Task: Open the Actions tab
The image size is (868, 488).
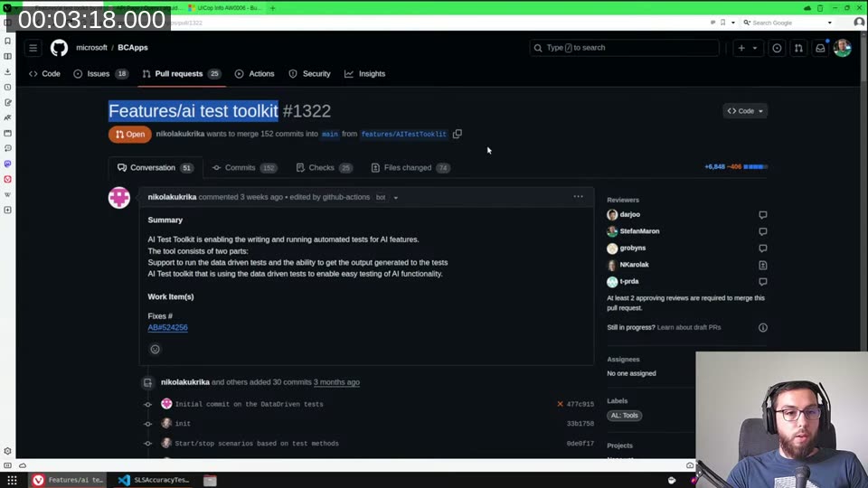Action: (x=255, y=73)
